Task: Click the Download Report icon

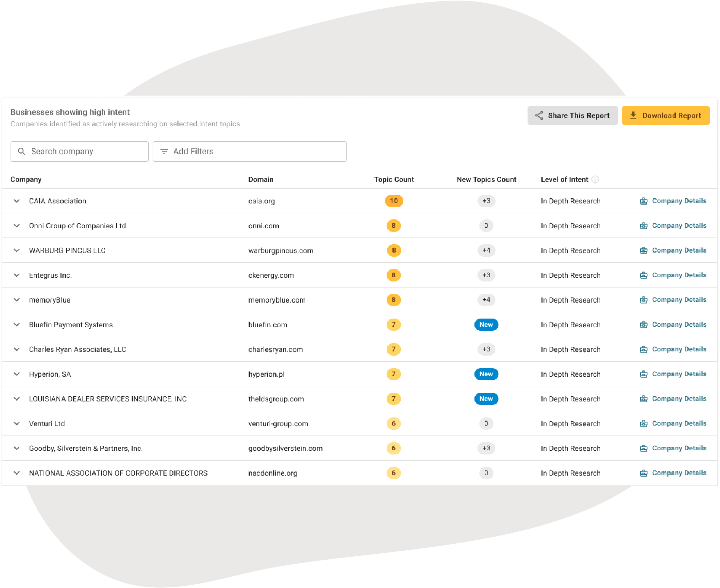Action: coord(633,115)
